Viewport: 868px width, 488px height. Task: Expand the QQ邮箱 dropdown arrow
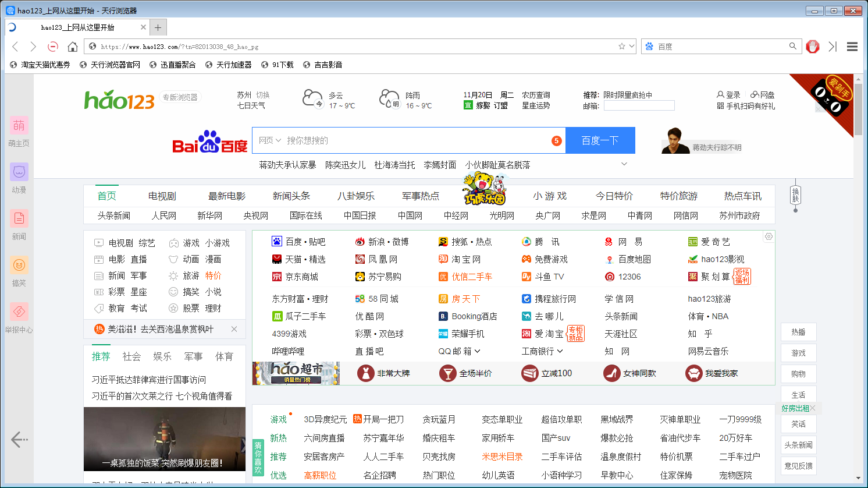[478, 351]
